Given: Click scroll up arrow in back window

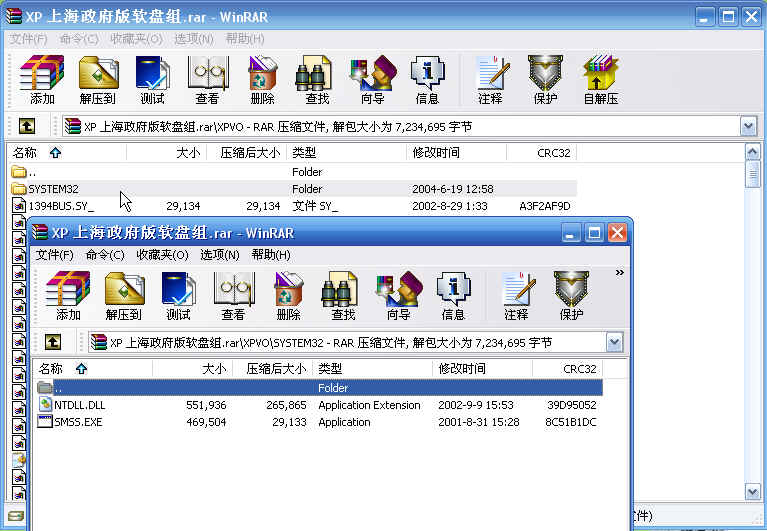Looking at the screenshot, I should click(752, 152).
